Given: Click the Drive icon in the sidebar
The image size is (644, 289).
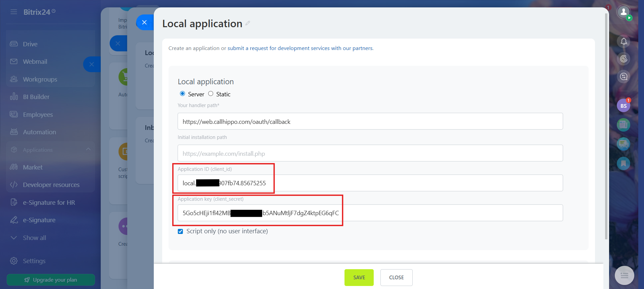Looking at the screenshot, I should (x=14, y=44).
